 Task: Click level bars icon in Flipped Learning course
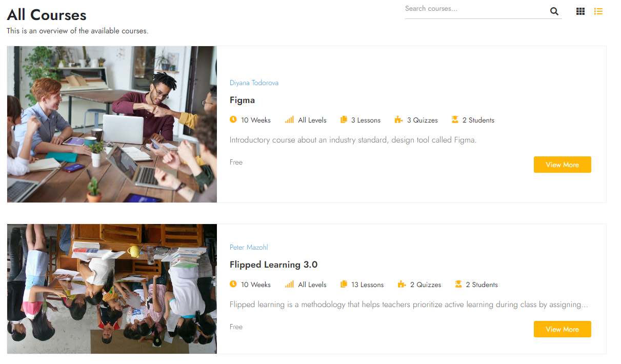[290, 284]
